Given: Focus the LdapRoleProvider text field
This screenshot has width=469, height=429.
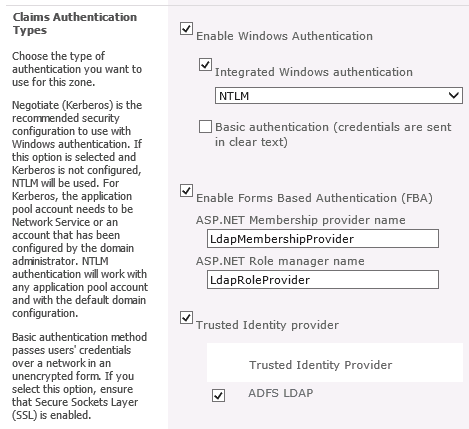Looking at the screenshot, I should [x=323, y=280].
